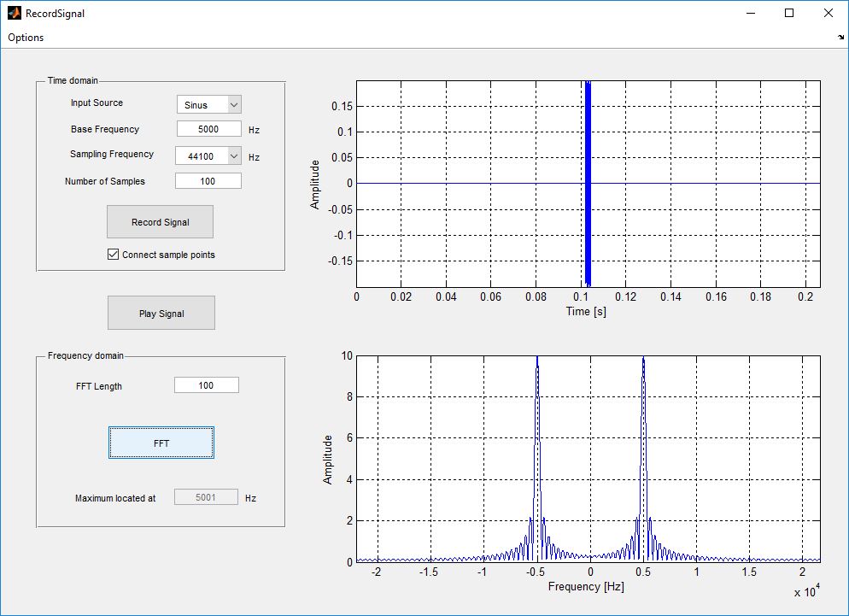Click the FFT Length label
This screenshot has height=616, width=849.
point(98,386)
